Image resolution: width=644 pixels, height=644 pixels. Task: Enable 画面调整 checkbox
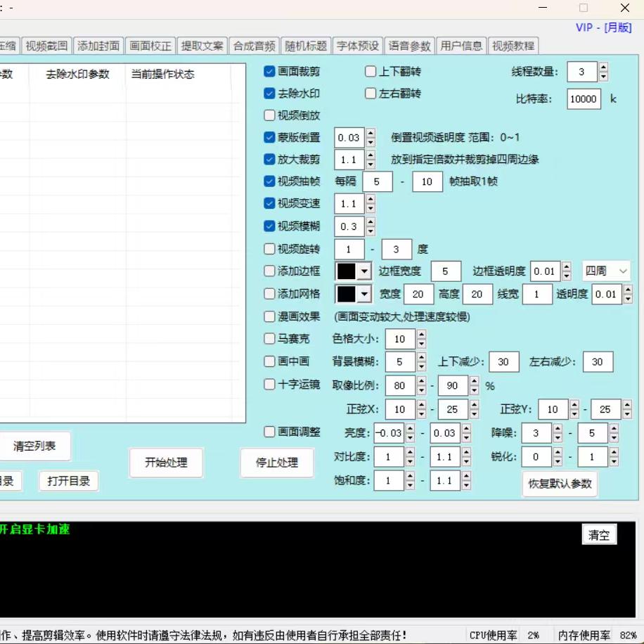tap(269, 432)
